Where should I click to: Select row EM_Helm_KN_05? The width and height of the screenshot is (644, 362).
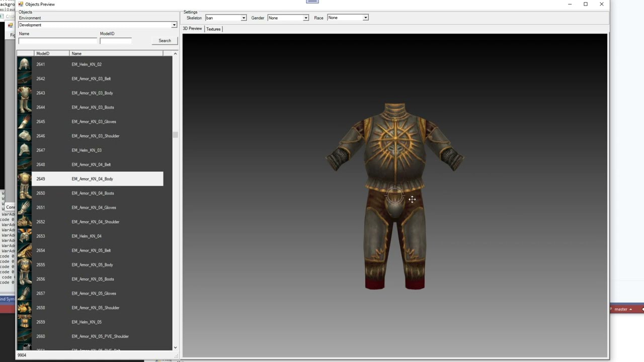98,322
